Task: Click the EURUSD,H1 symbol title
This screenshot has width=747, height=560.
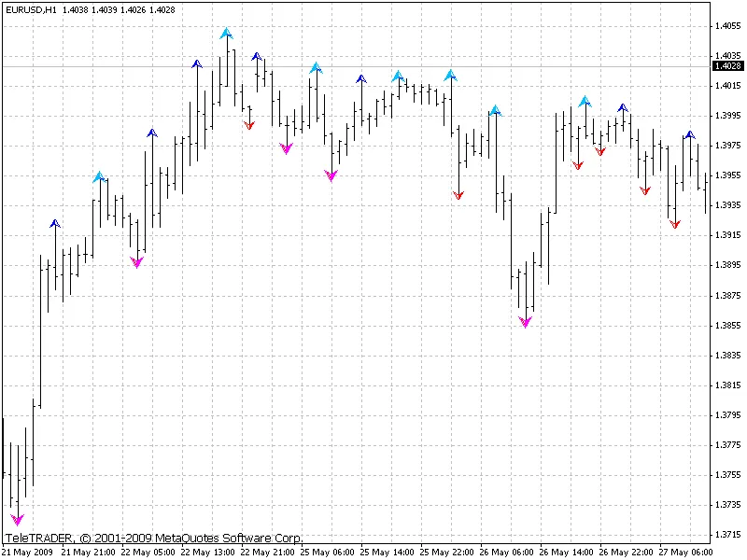Action: click(x=30, y=8)
